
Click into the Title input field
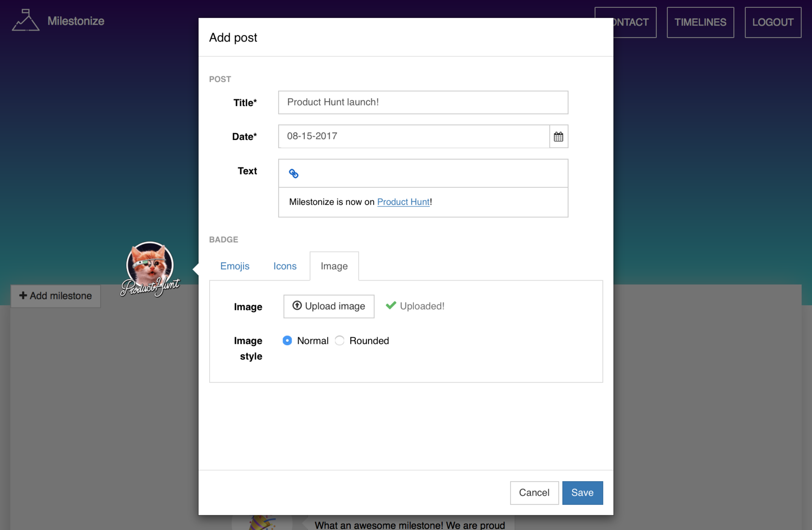[423, 102]
